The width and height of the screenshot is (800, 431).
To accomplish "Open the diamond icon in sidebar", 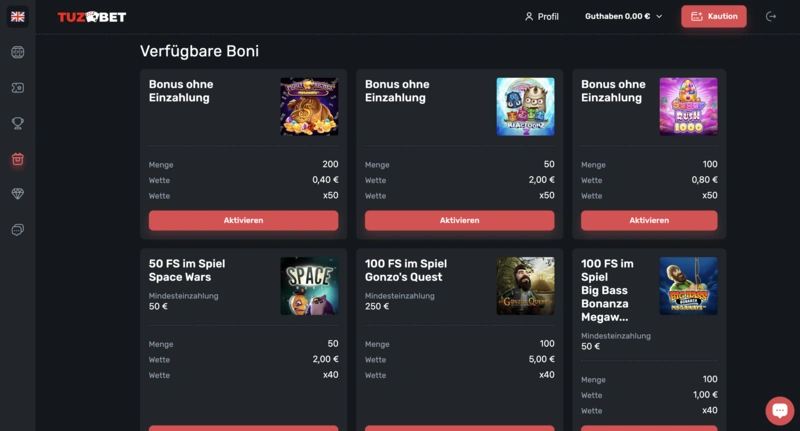I will (17, 194).
